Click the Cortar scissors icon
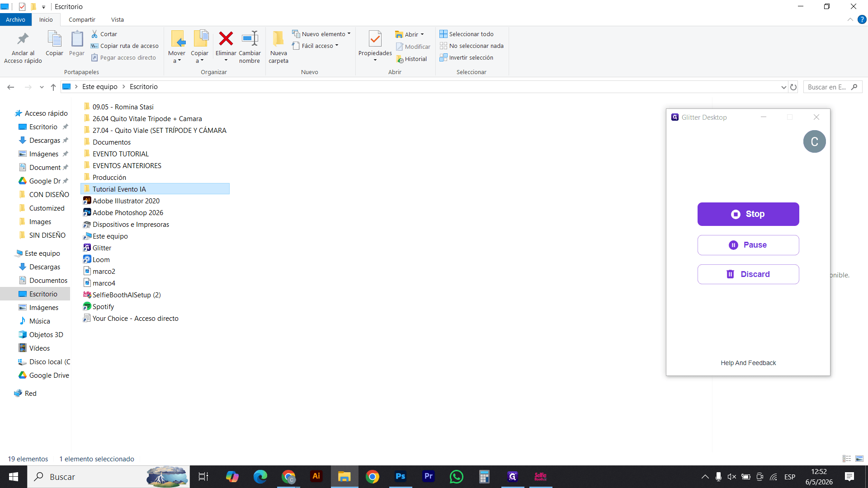Screen dimensions: 868x488 coord(94,34)
